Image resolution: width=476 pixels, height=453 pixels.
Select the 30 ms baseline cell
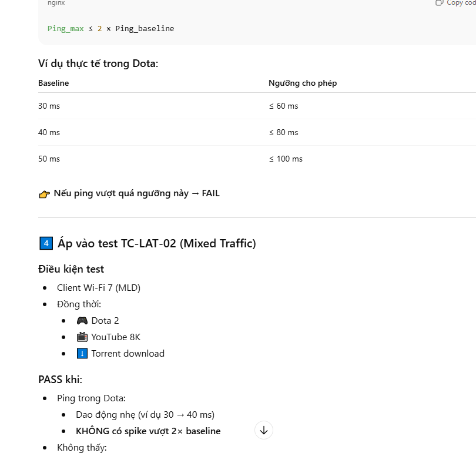pos(49,106)
